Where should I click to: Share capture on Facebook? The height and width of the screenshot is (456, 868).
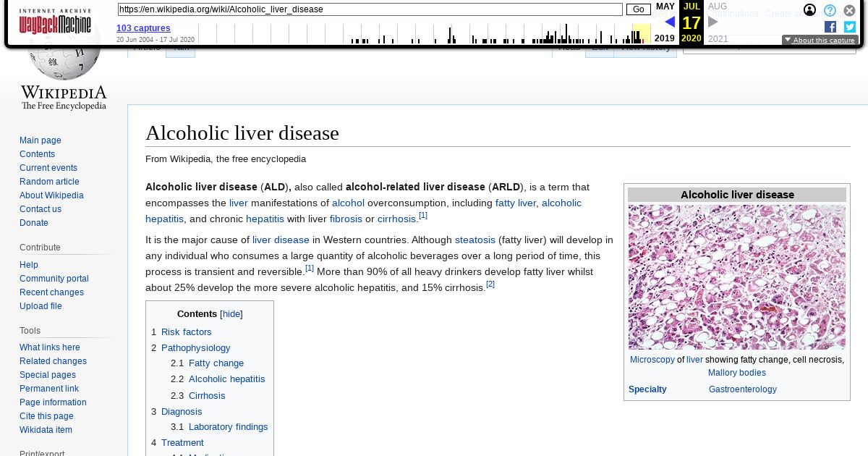point(830,27)
